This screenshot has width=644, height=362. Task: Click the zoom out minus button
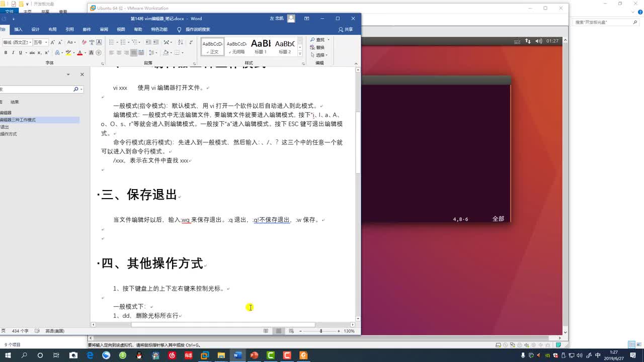click(300, 331)
